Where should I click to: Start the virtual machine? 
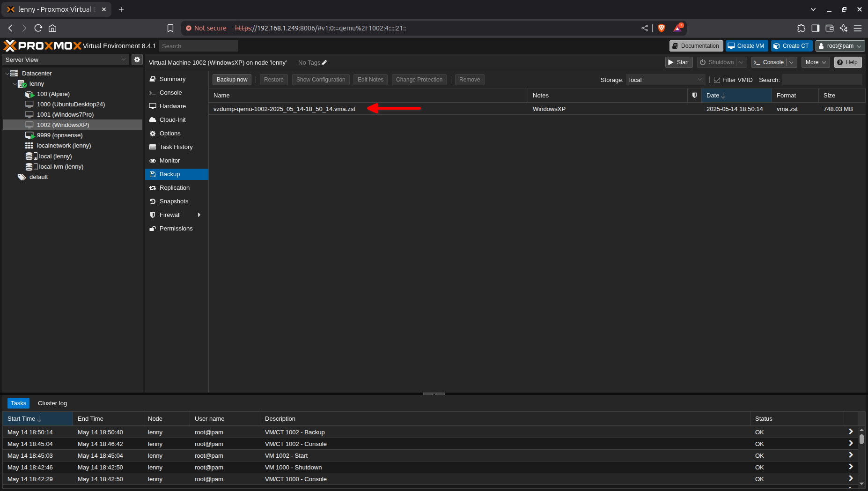pos(678,62)
